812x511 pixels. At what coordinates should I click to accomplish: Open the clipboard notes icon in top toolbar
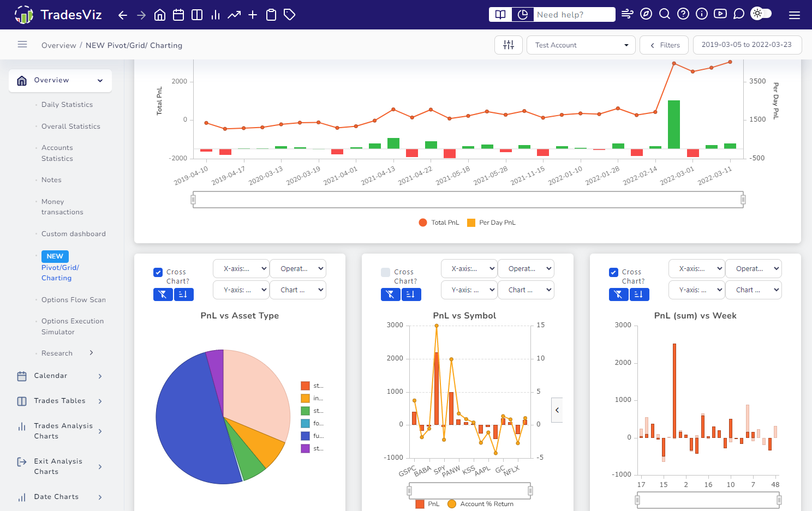(x=271, y=15)
